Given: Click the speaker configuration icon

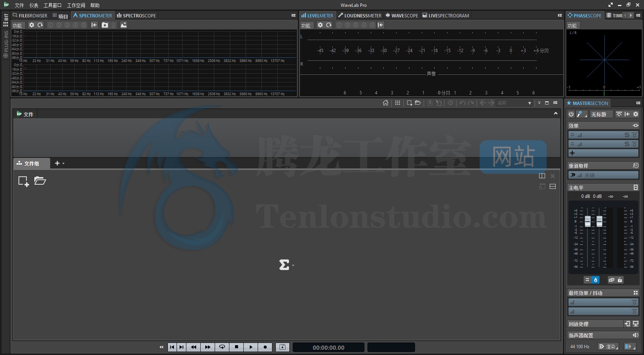Looking at the screenshot, I should click(635, 335).
